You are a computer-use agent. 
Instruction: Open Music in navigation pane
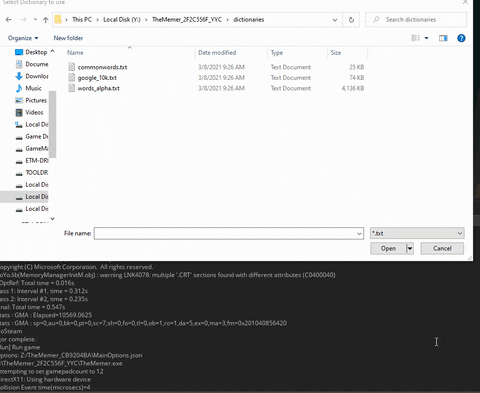click(33, 88)
